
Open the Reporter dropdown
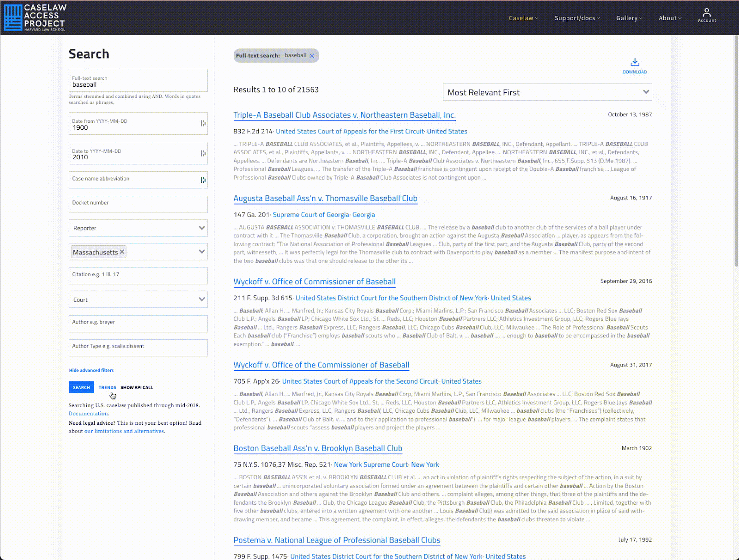202,228
